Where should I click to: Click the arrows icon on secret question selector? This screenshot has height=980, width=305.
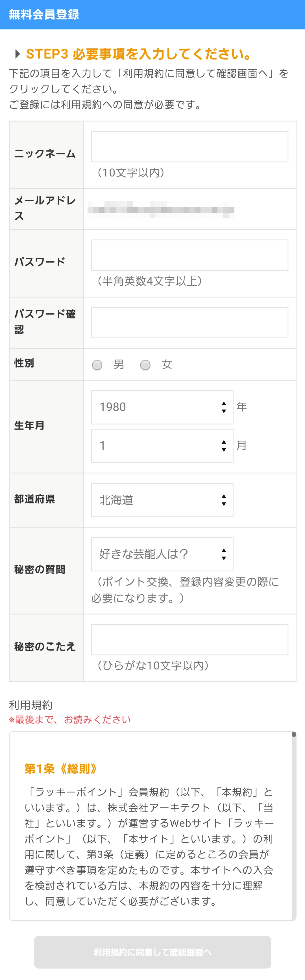pos(224,554)
